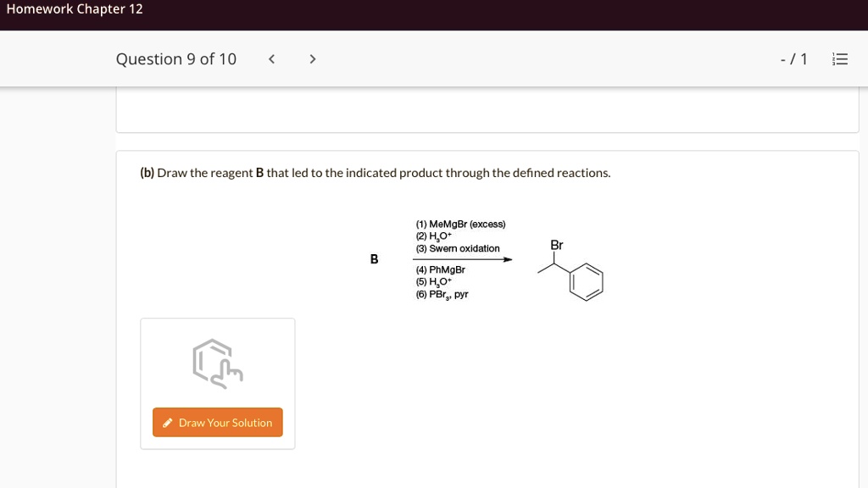
Task: Go back to Question 8 with the left chevron
Action: tap(271, 58)
